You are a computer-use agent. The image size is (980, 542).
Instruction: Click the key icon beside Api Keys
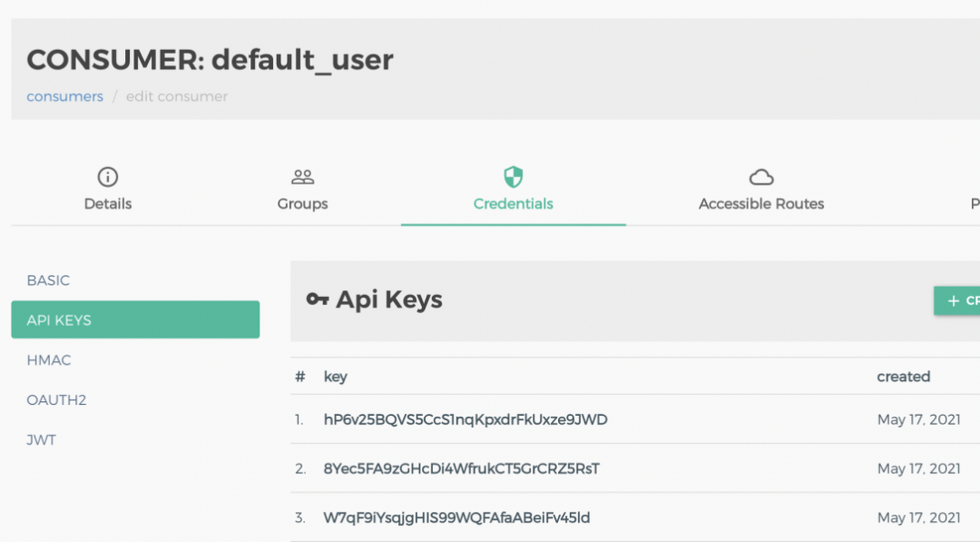click(317, 300)
